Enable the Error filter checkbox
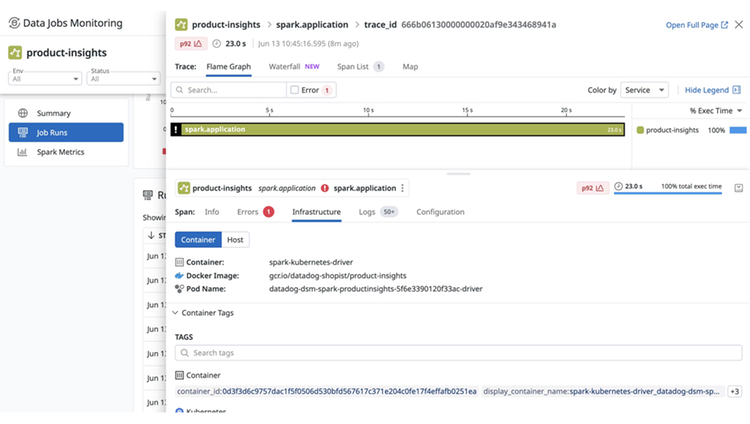750x424 pixels. pos(295,90)
